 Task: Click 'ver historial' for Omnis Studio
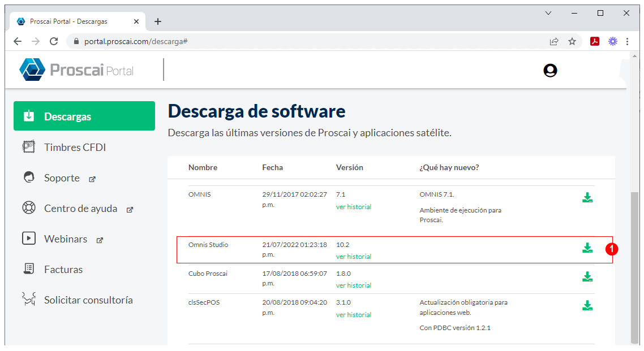click(354, 256)
